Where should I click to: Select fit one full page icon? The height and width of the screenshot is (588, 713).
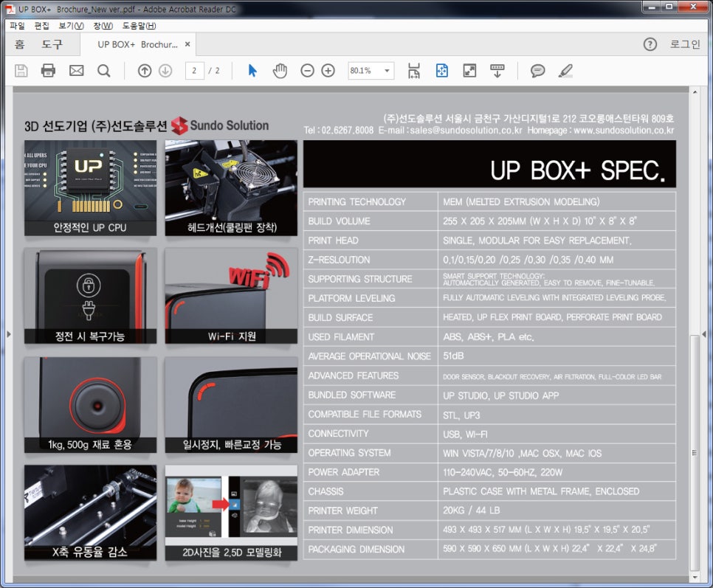click(441, 71)
